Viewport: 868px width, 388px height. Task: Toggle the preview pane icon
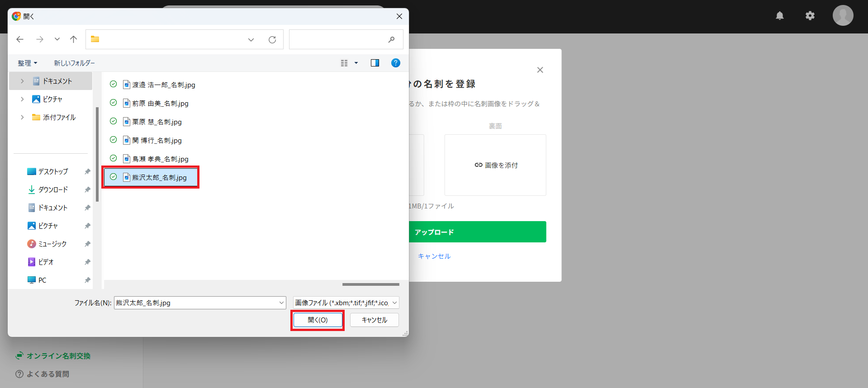pos(375,63)
